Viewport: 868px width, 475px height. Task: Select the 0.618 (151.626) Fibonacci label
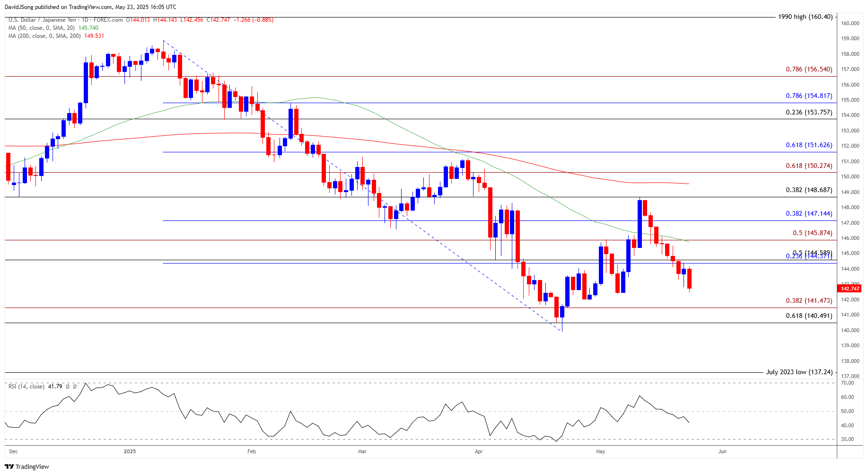(x=809, y=145)
